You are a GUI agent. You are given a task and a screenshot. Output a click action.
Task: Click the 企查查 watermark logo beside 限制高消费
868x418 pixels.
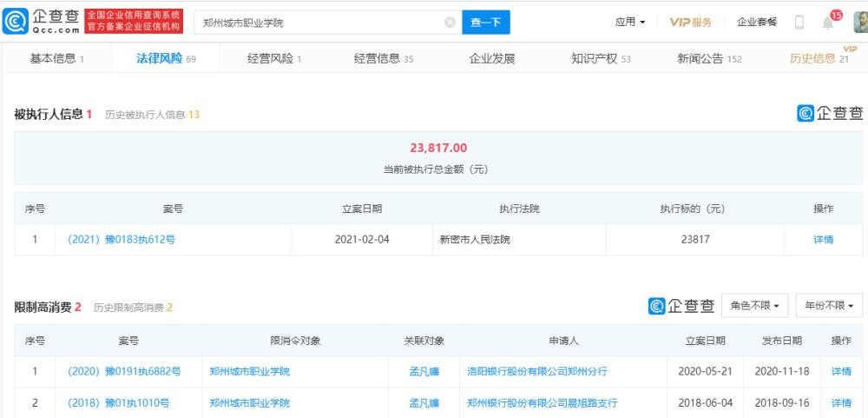coord(681,306)
